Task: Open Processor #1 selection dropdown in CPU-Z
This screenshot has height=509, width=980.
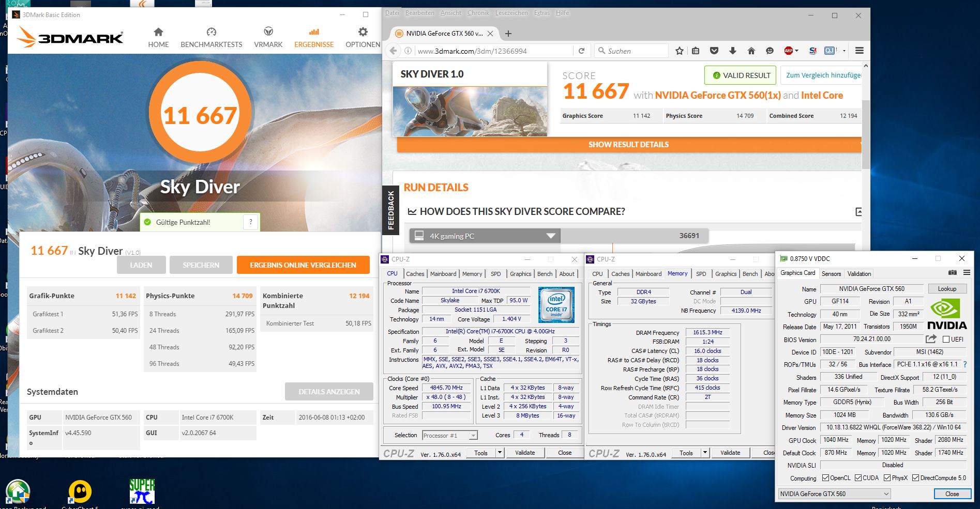Action: click(x=449, y=436)
